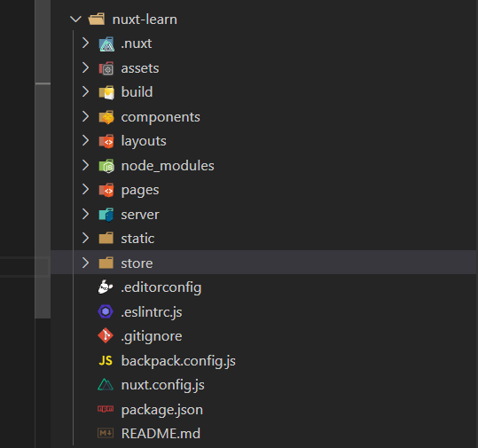Screen dimensions: 478x448
Task: Click the markdown icon of README.md
Action: [x=106, y=433]
